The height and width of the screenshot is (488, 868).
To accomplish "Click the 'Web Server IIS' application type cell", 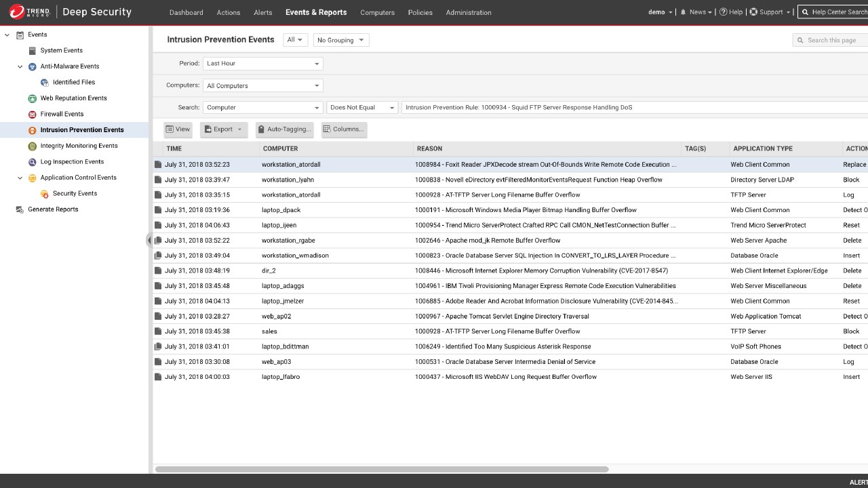I will point(751,377).
